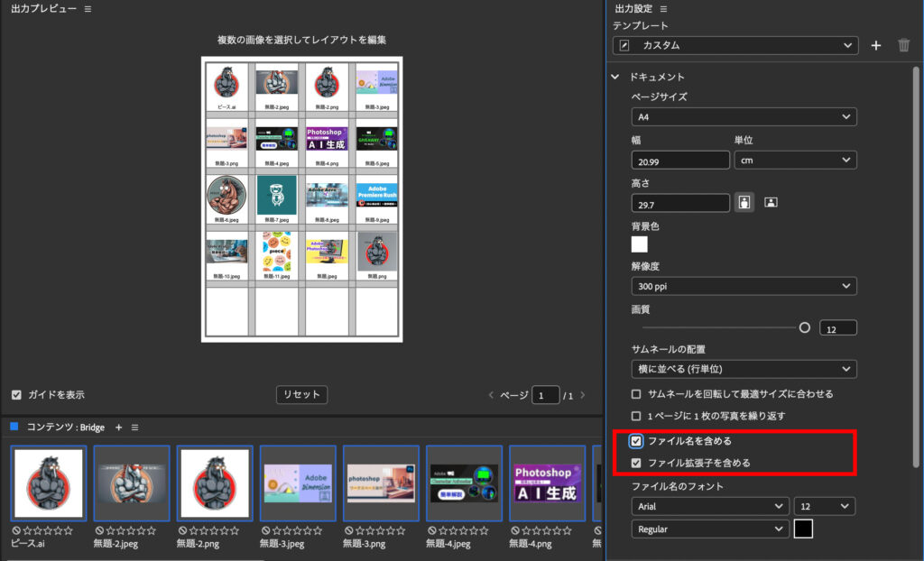Select the 無題-2.jpeg content thumbnail
The image size is (924, 561).
[x=132, y=483]
